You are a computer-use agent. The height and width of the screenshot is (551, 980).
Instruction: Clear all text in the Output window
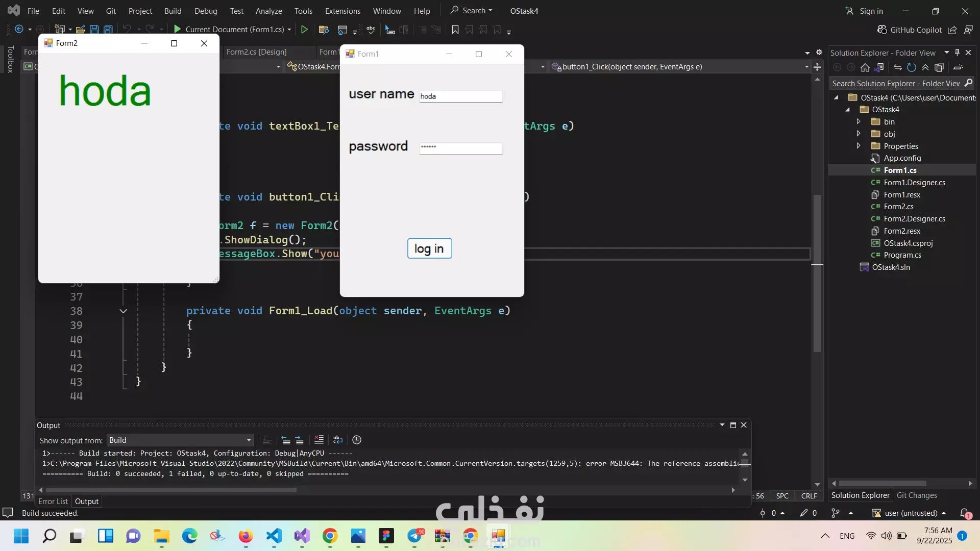pyautogui.click(x=319, y=440)
